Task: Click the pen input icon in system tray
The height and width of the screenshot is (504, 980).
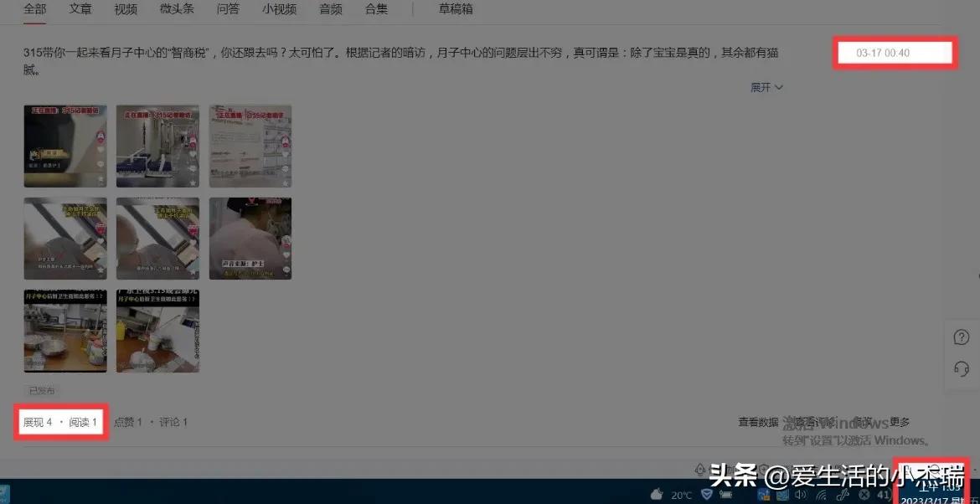Action: 844,494
